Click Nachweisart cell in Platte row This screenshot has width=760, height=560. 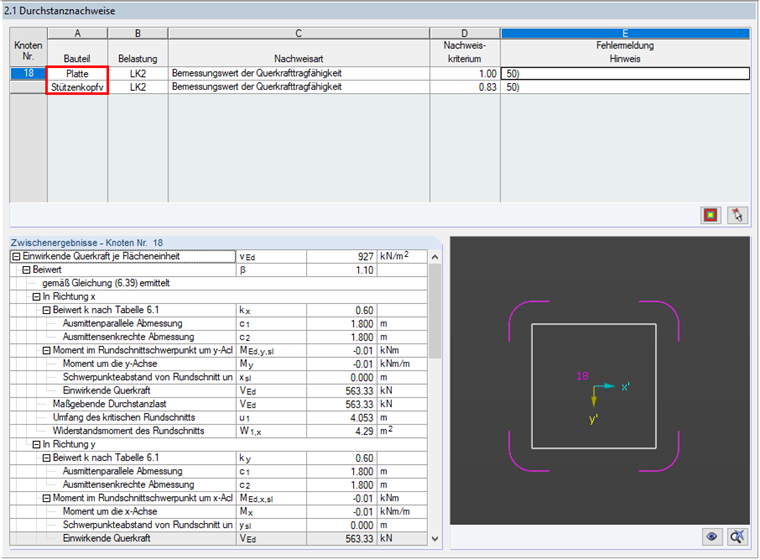pyautogui.click(x=299, y=74)
